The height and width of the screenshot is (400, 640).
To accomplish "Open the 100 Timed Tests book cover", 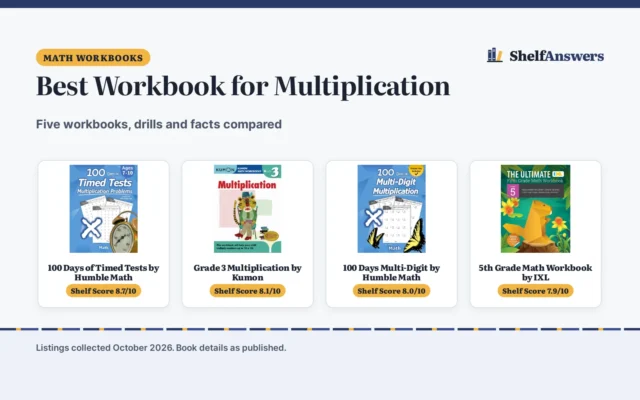I will pyautogui.click(x=103, y=209).
